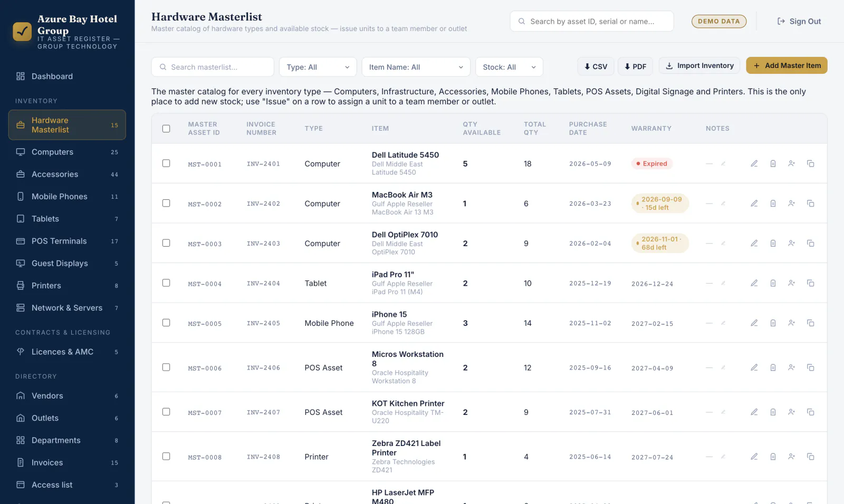
Task: Click briefcase icon beside Accessories
Action: pos(21,174)
